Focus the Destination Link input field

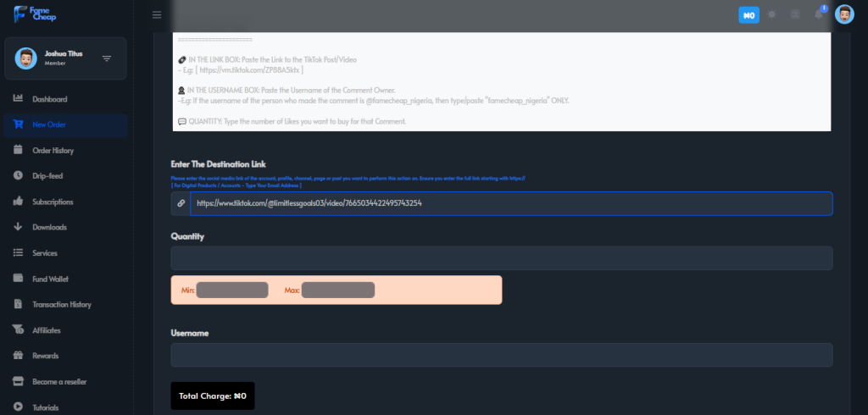511,203
